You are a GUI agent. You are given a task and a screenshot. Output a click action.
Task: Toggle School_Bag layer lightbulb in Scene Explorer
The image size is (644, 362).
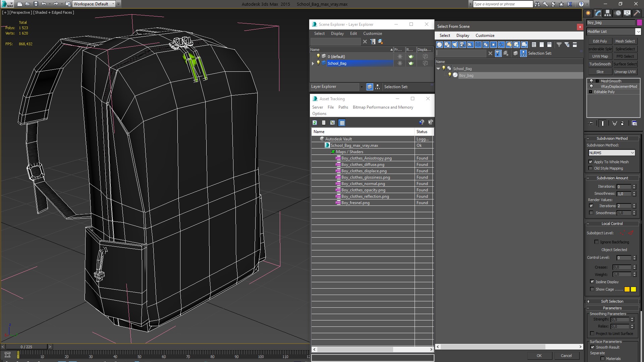point(318,63)
